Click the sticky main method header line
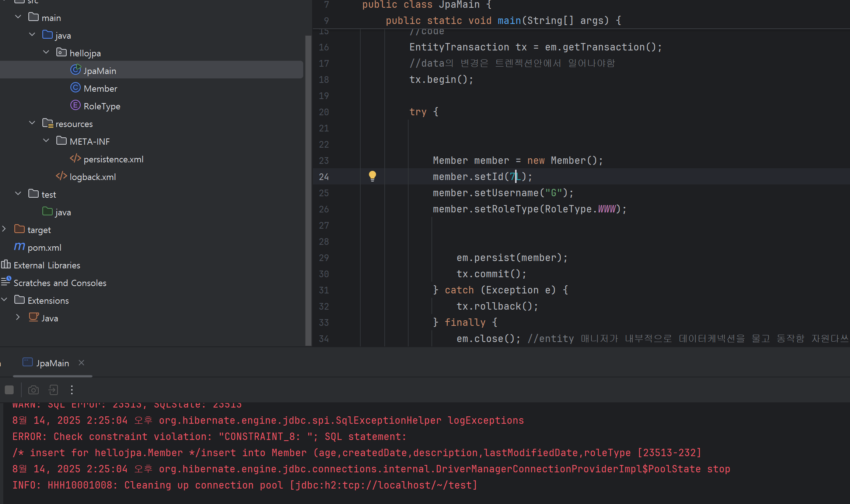The image size is (850, 504). point(504,20)
